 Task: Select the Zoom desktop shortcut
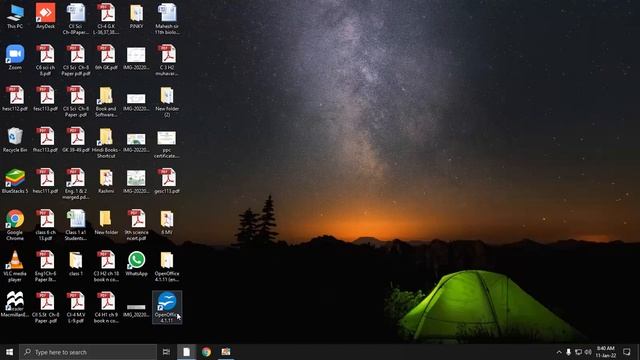[15, 58]
